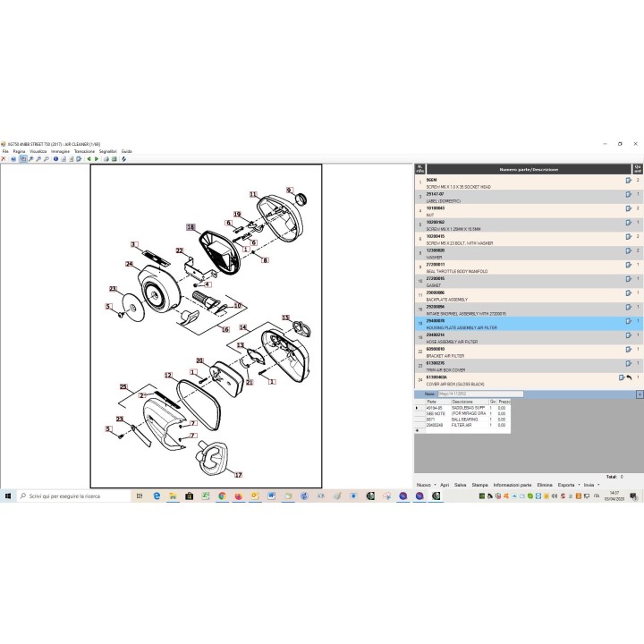Click callout 18 in the diagram
The height and width of the screenshot is (644, 644).
point(191,227)
